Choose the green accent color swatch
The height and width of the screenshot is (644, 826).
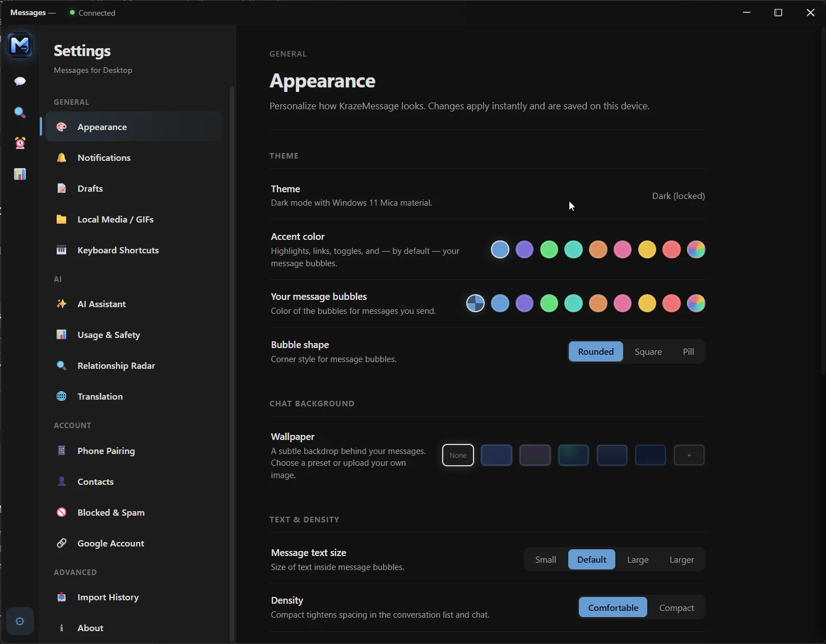tap(549, 249)
